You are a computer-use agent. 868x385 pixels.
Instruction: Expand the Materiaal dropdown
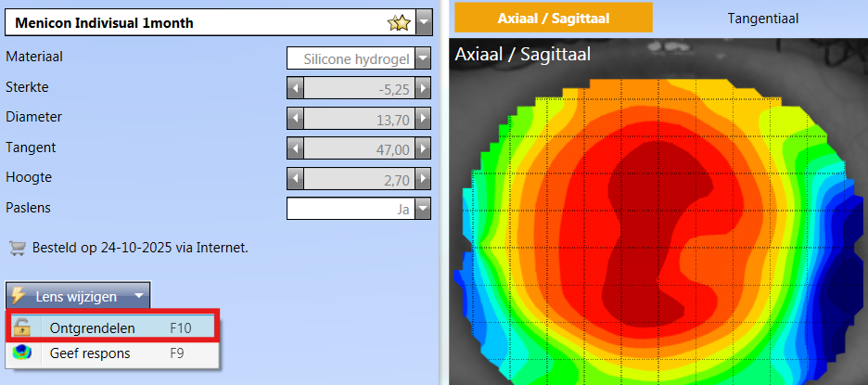point(423,59)
